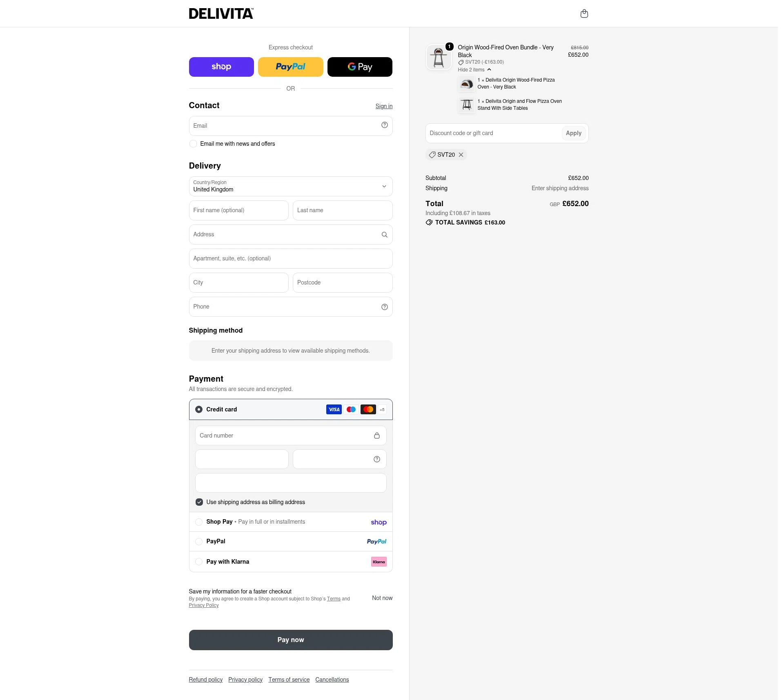Click the email field help icon

point(384,125)
